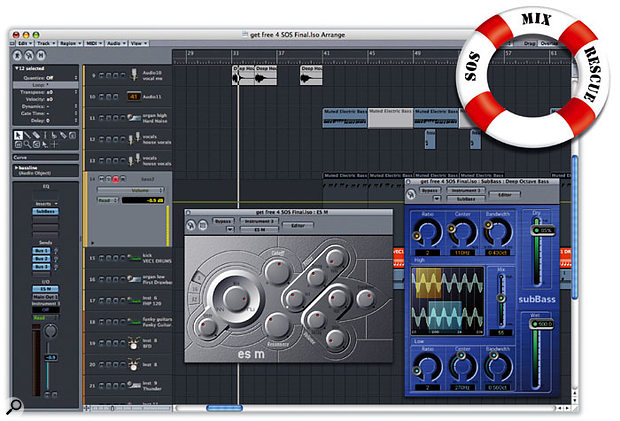620x421 pixels.
Task: Click microphone icon on track 12 vocals
Action: [134, 139]
